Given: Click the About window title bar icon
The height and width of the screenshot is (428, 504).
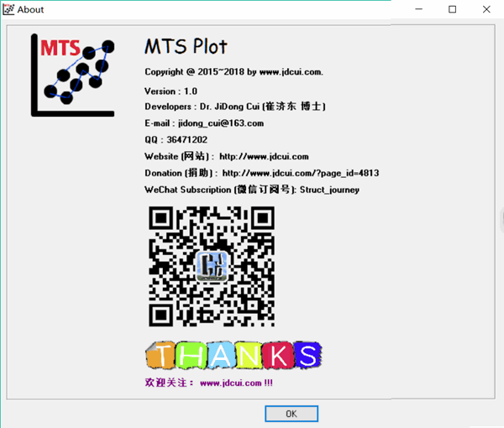Looking at the screenshot, I should pyautogui.click(x=8, y=9).
